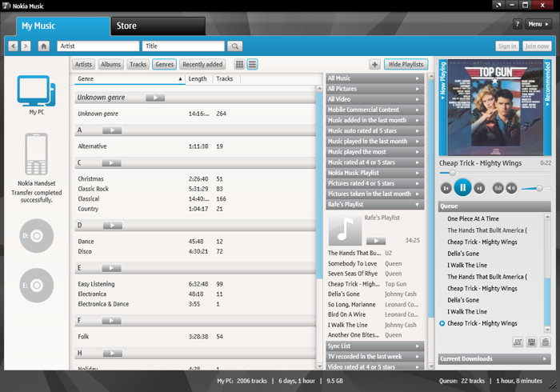Viewport: 560px width, 392px height.
Task: Mute the audio with speaker icon
Action: pos(511,188)
